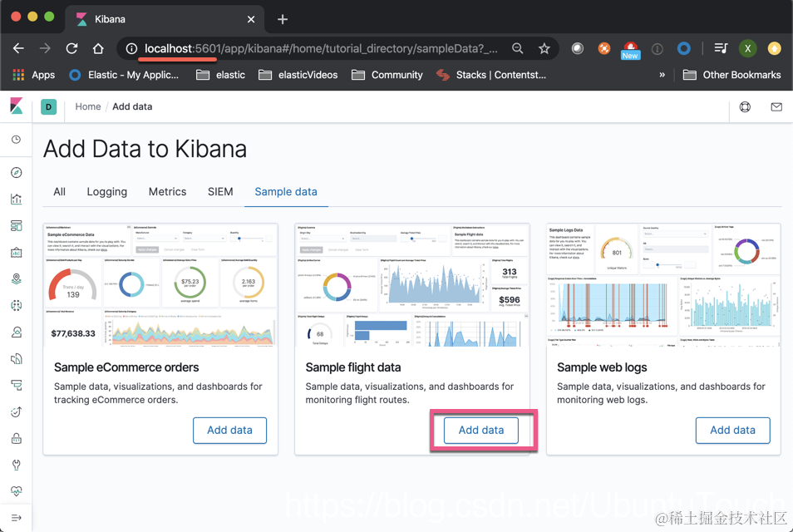Open Visualize chart icon in sidebar
The height and width of the screenshot is (532, 793).
click(x=16, y=199)
